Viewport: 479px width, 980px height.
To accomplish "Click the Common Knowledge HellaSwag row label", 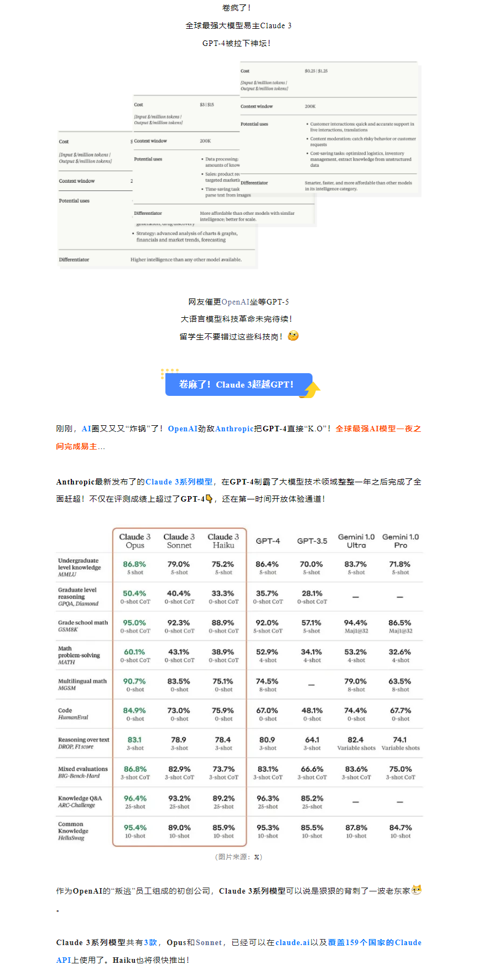I will 73,831.
